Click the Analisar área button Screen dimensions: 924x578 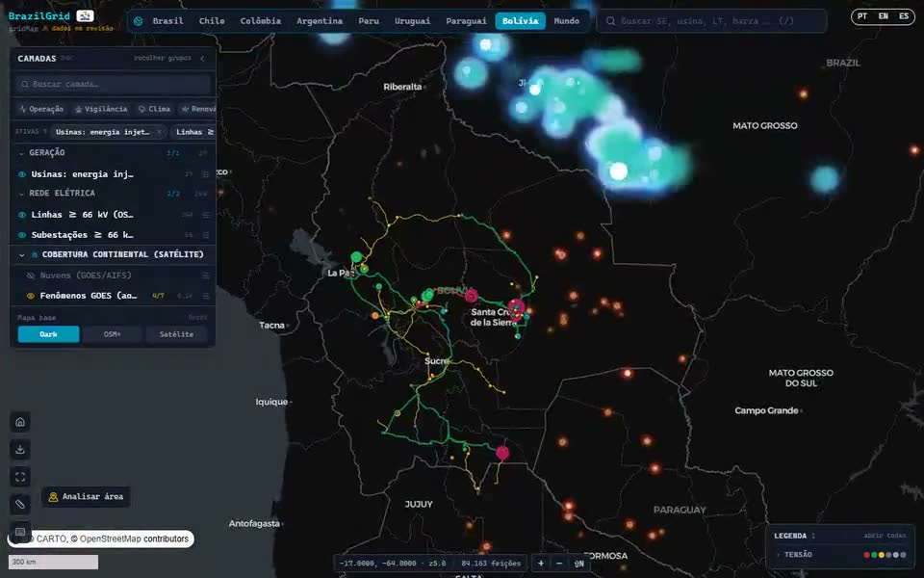click(x=86, y=497)
